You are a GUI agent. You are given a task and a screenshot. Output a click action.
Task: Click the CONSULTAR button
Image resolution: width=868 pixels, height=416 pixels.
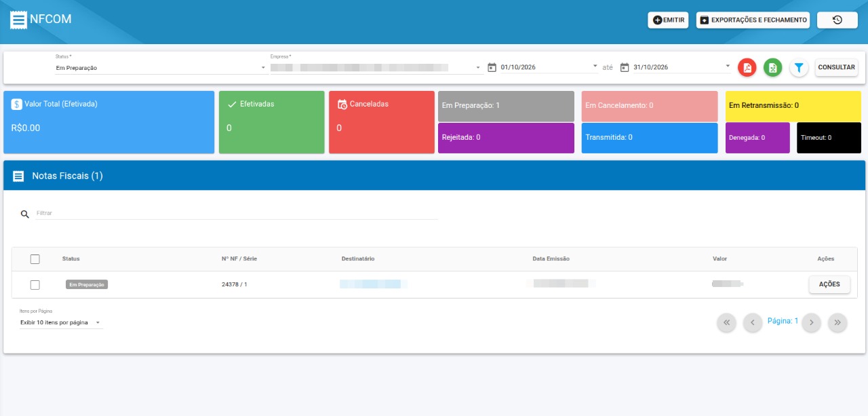(837, 67)
